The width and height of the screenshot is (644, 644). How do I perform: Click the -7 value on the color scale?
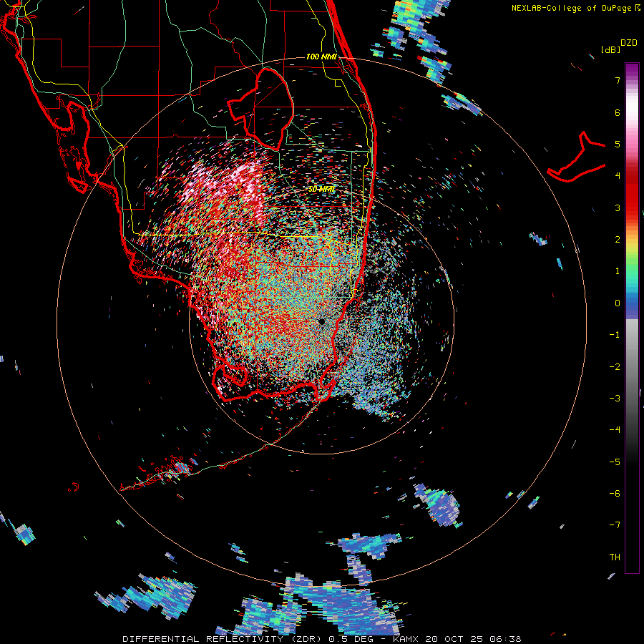[x=615, y=525]
